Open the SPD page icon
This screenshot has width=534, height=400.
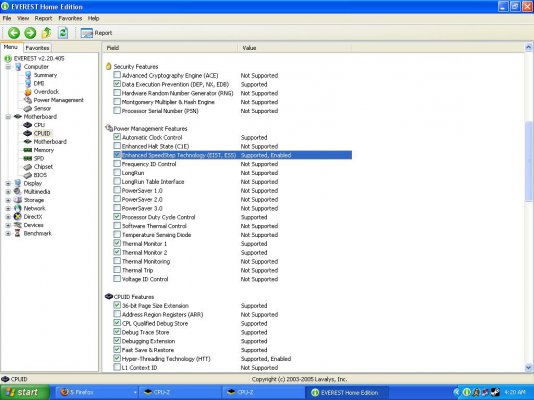(28, 158)
